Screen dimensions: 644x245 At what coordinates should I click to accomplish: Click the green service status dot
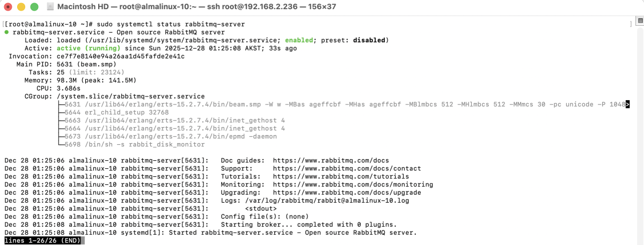(x=6, y=32)
